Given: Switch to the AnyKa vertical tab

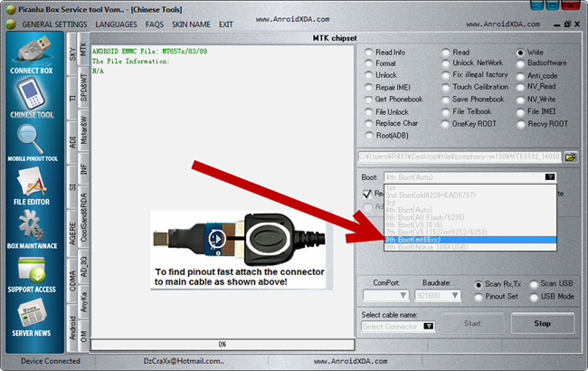Looking at the screenshot, I should coord(83,302).
